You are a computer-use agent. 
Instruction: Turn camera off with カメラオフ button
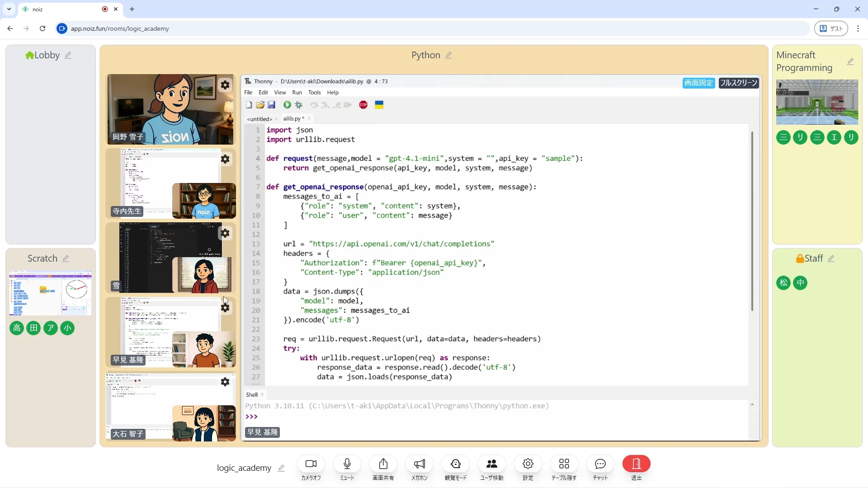click(311, 464)
